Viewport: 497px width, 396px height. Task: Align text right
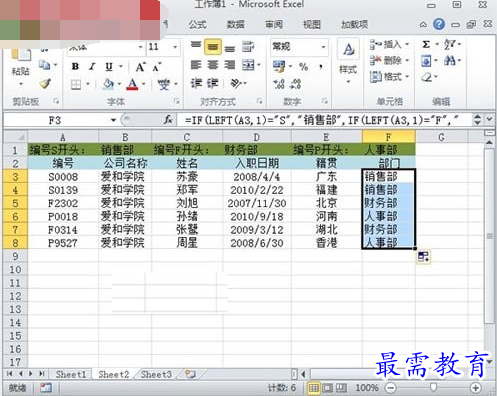(x=230, y=65)
